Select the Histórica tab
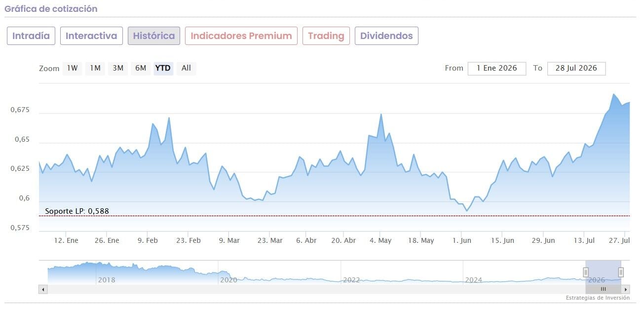The height and width of the screenshot is (310, 644). pyautogui.click(x=154, y=36)
